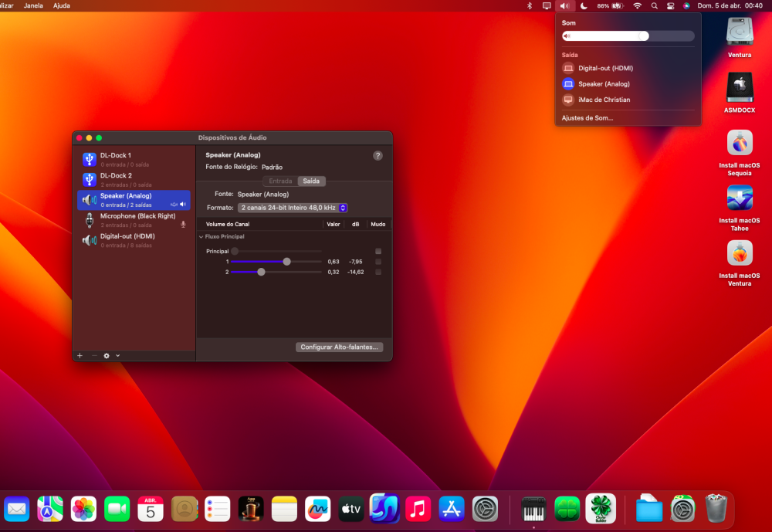This screenshot has width=772, height=532.
Task: Click the Som volume slider in menu
Action: pos(628,36)
